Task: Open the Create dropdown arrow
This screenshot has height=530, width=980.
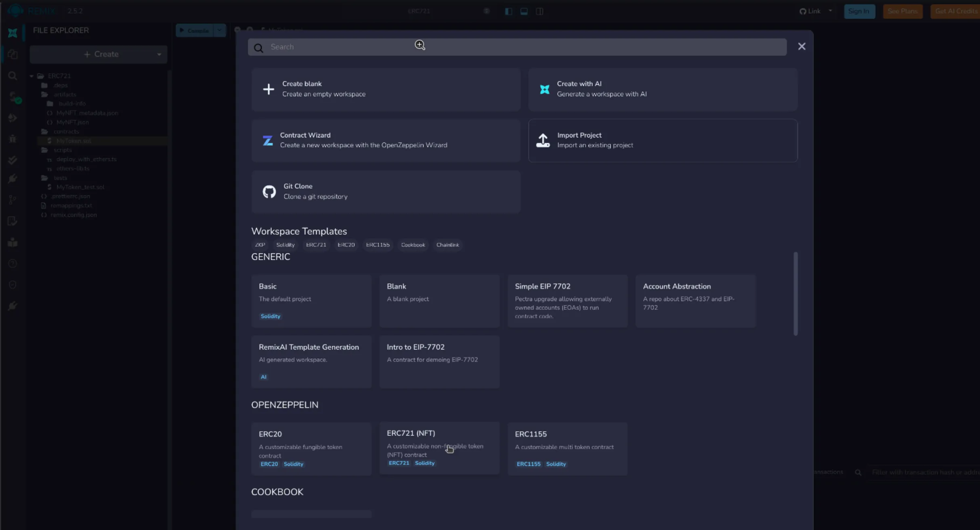Action: [159, 54]
